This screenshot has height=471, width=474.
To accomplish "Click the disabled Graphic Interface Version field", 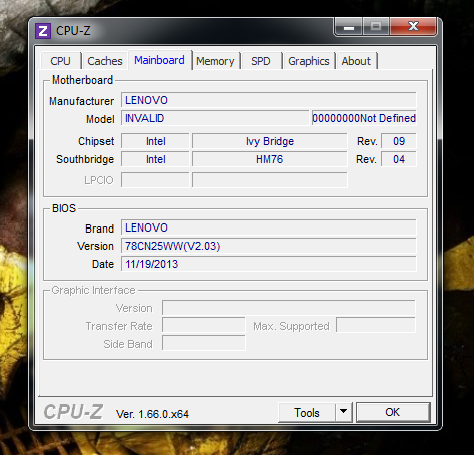I will (x=289, y=308).
